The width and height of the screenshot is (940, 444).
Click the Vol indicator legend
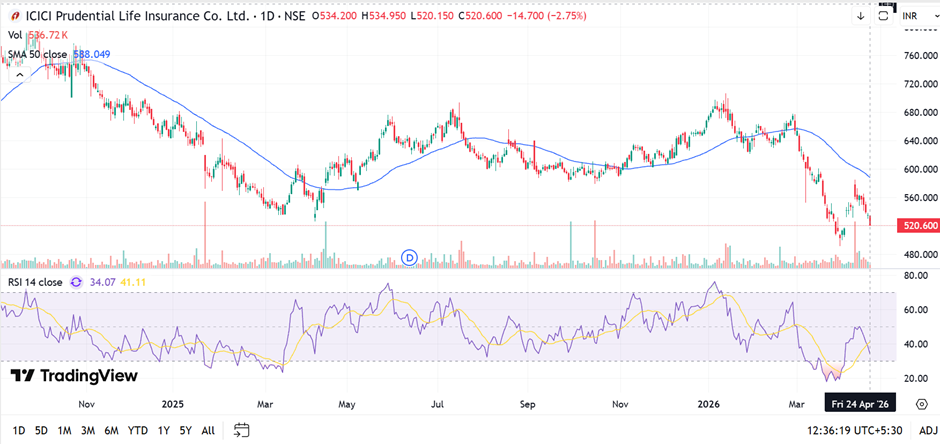[x=16, y=35]
